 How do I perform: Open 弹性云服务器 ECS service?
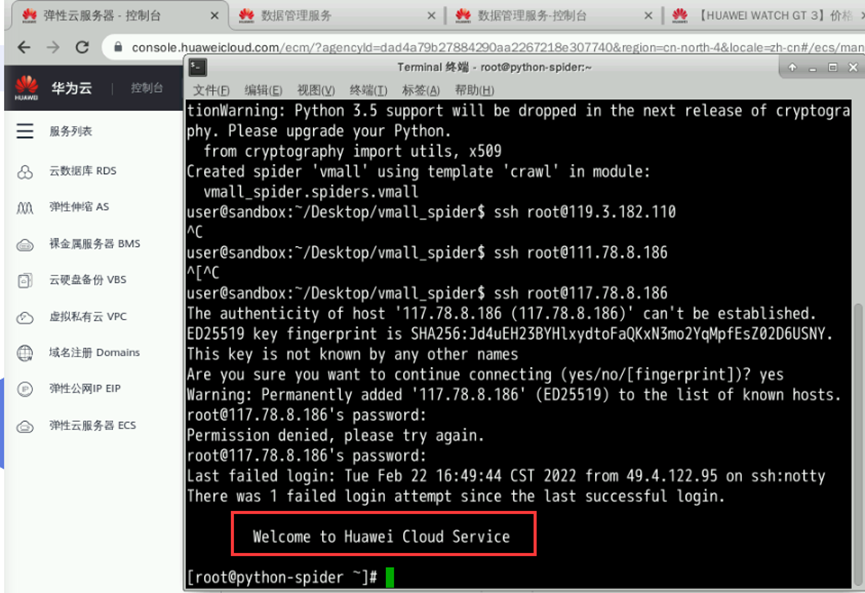pyautogui.click(x=92, y=425)
